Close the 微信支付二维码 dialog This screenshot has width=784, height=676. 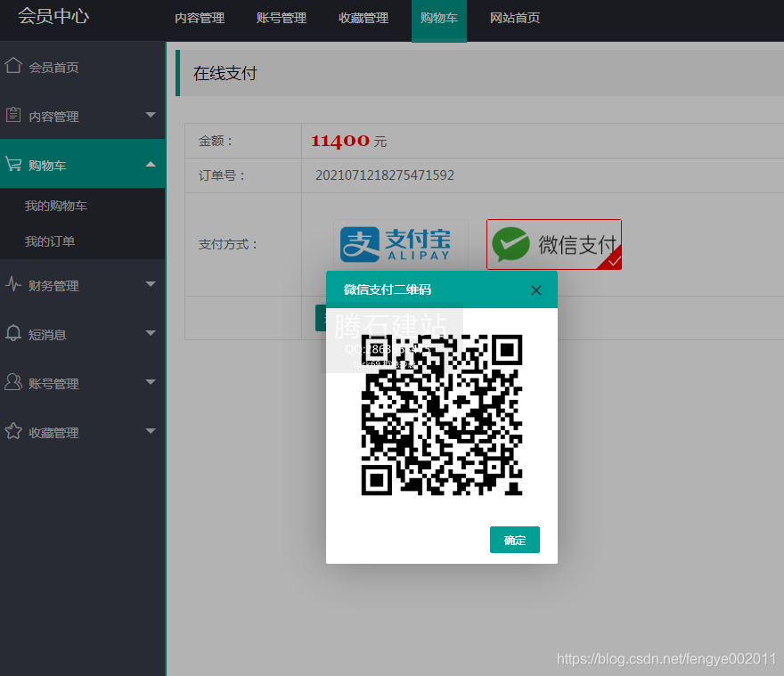(536, 290)
